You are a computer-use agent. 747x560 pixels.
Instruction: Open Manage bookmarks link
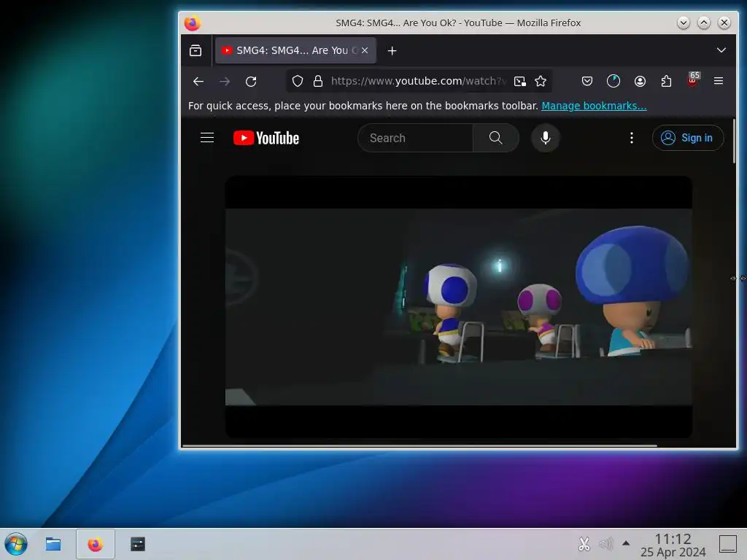[594, 106]
